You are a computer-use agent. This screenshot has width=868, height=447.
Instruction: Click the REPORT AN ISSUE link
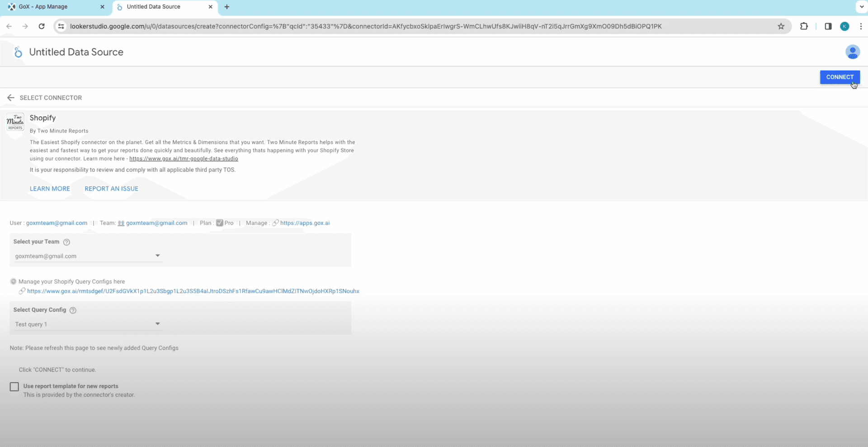click(x=111, y=189)
